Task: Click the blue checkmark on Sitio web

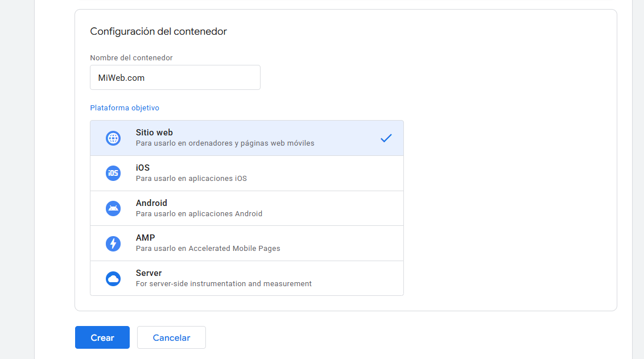Action: tap(386, 138)
